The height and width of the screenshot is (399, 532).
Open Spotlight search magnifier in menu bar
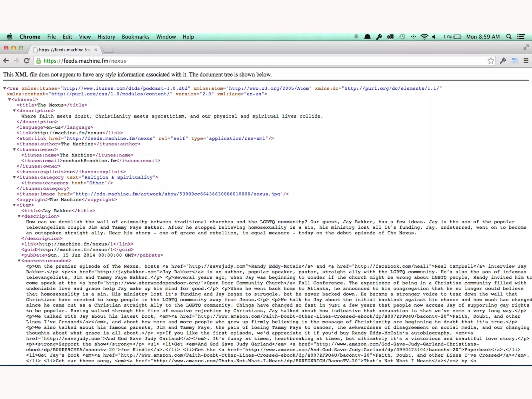coord(509,37)
